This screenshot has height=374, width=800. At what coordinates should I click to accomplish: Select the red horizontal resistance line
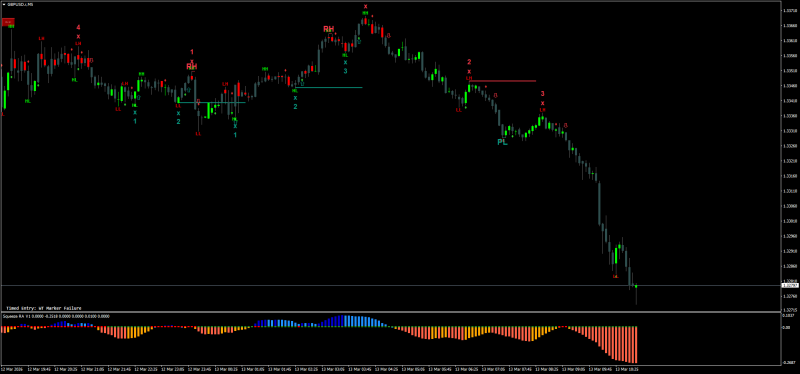pyautogui.click(x=503, y=81)
